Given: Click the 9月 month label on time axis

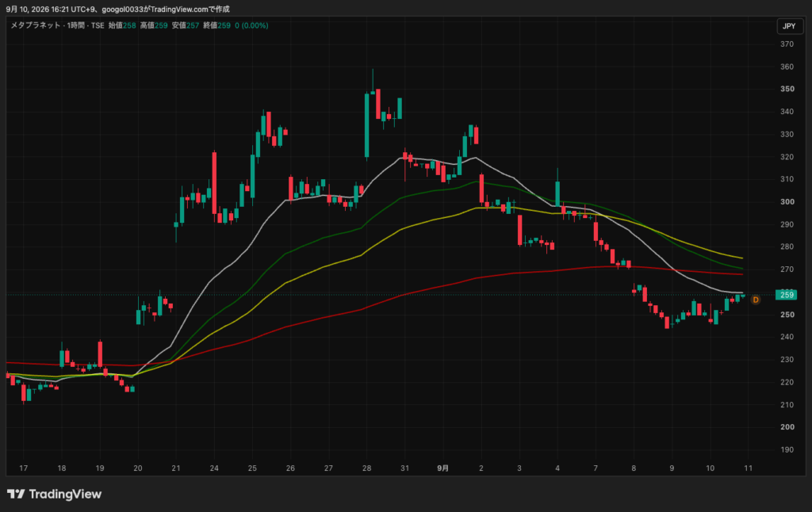Looking at the screenshot, I should [x=442, y=468].
